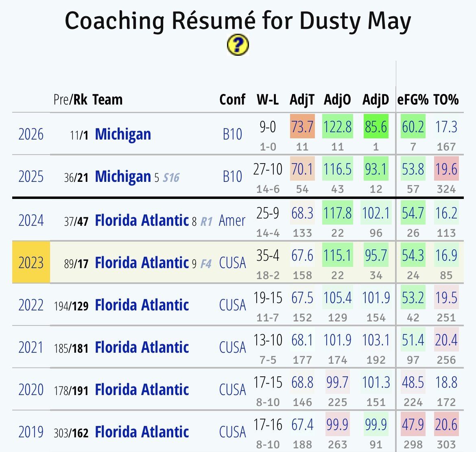Open Florida Atlantic in the 2024 row
476x452 pixels.
click(x=142, y=221)
